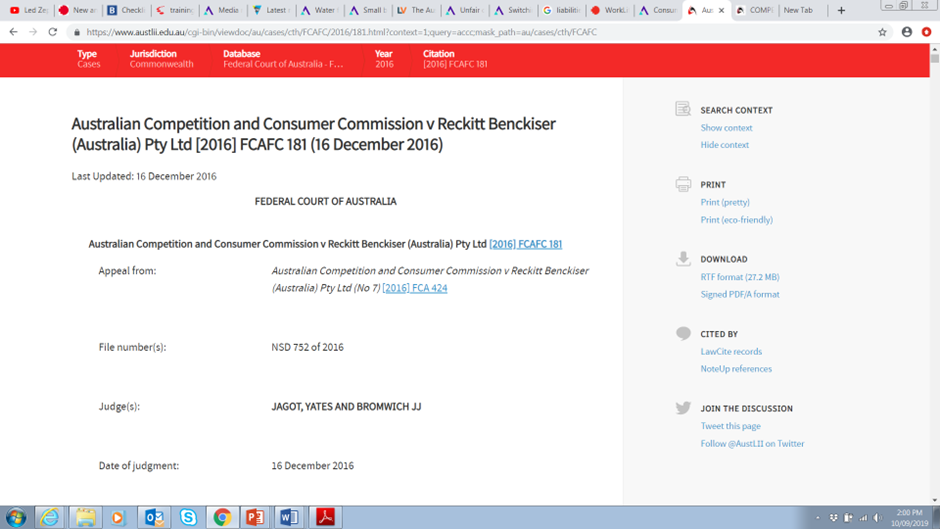Open Word from the taskbar
This screenshot has height=529, width=940.
tap(290, 517)
